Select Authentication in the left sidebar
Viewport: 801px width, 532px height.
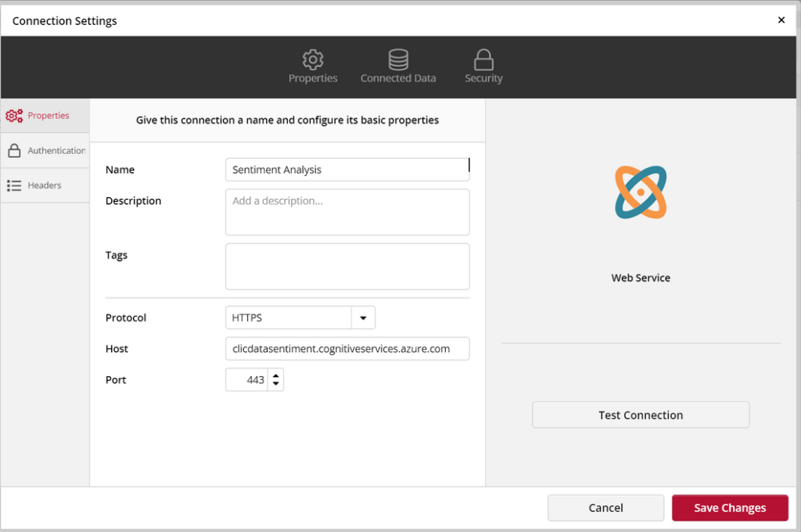click(x=45, y=150)
